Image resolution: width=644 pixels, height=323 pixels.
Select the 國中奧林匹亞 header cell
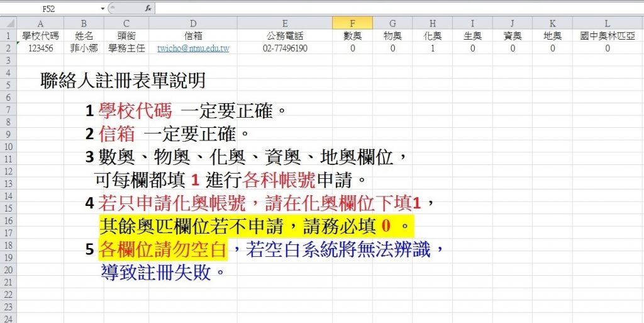[607, 36]
